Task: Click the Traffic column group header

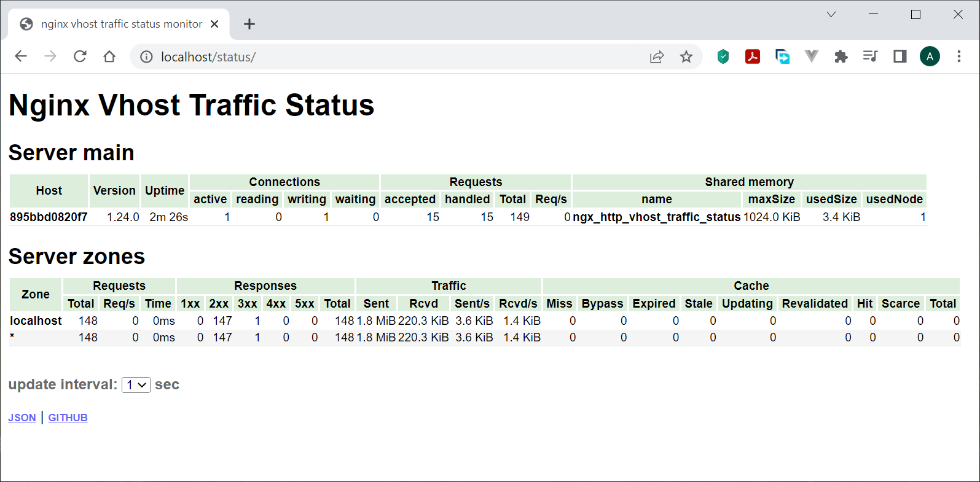Action: pyautogui.click(x=449, y=286)
